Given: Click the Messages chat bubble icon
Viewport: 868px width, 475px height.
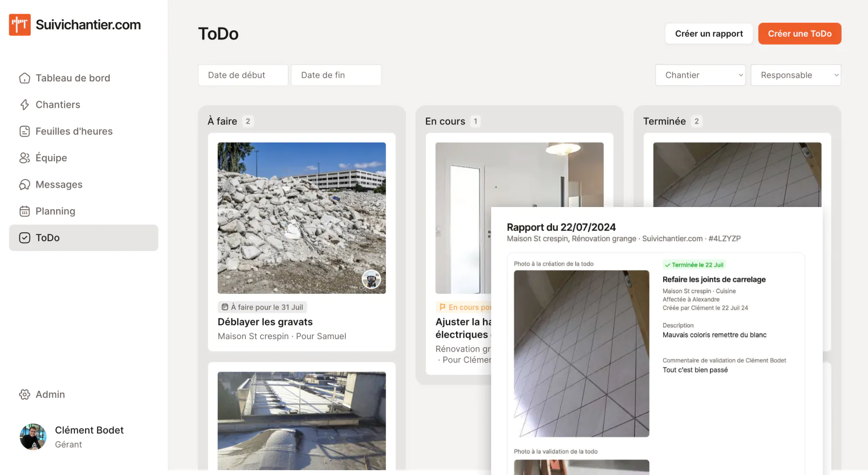Looking at the screenshot, I should tap(24, 184).
